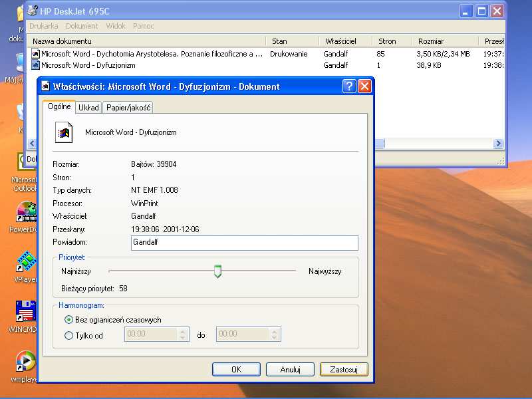Switch to the Układ tab
532x399 pixels.
(x=88, y=108)
